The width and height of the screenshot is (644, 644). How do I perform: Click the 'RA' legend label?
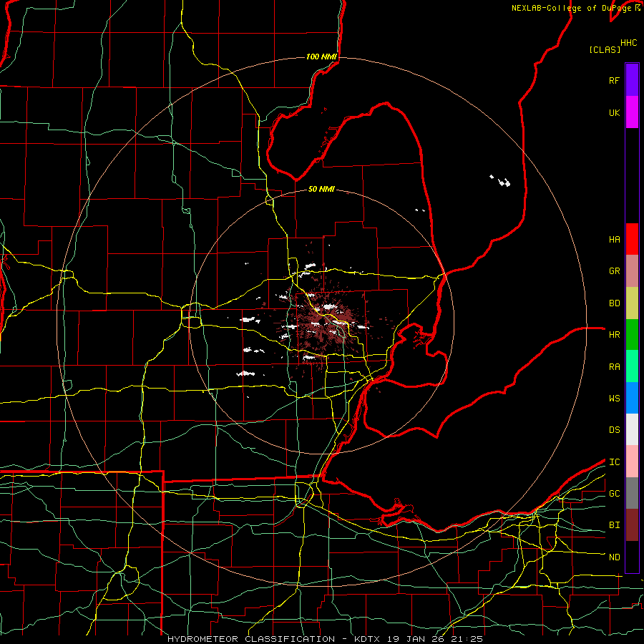[x=614, y=367]
